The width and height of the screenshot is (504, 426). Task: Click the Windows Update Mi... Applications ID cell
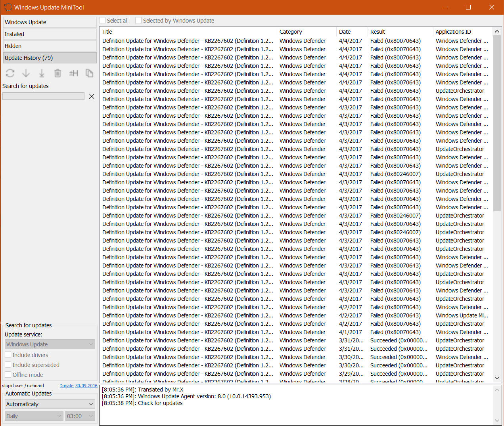(462, 315)
